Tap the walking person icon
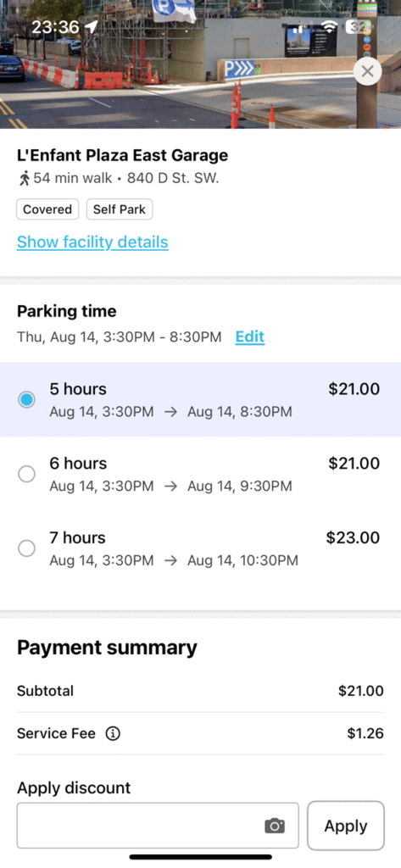Viewport: 401px width, 868px height. (x=24, y=178)
